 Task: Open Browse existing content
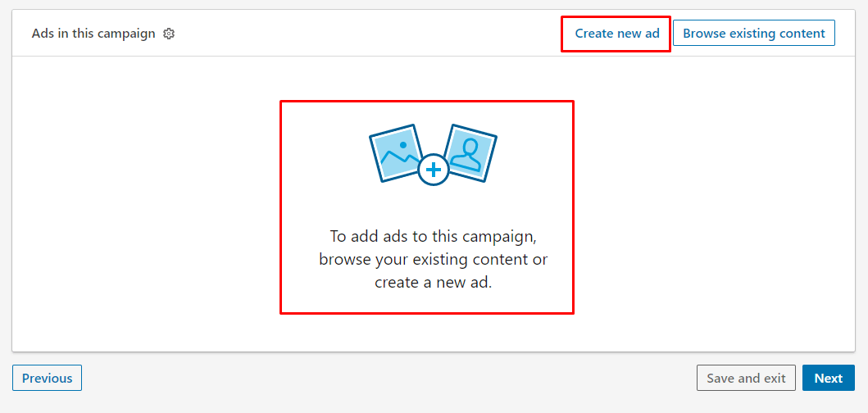point(754,34)
